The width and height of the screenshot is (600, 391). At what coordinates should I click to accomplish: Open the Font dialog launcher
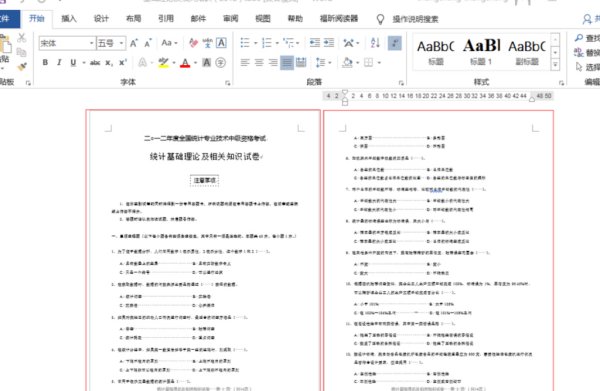(228, 83)
